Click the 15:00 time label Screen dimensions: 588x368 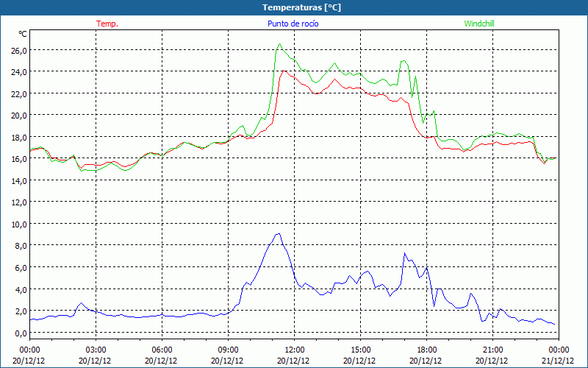click(x=360, y=350)
